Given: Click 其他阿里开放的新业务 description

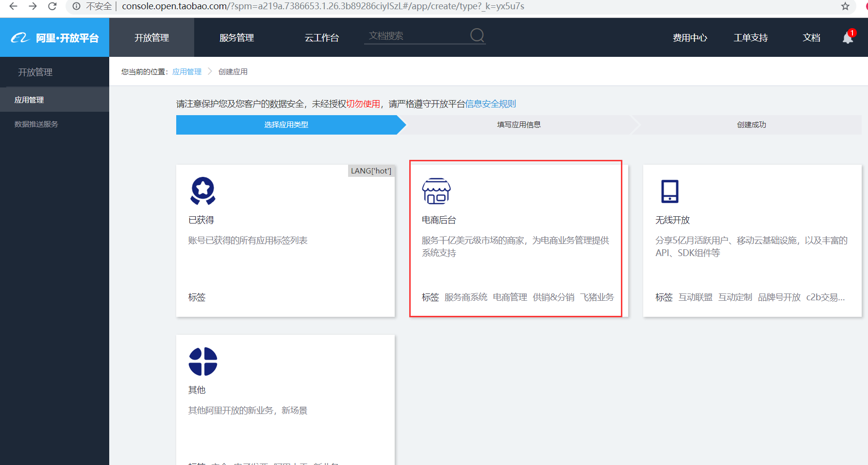Looking at the screenshot, I should pos(248,410).
